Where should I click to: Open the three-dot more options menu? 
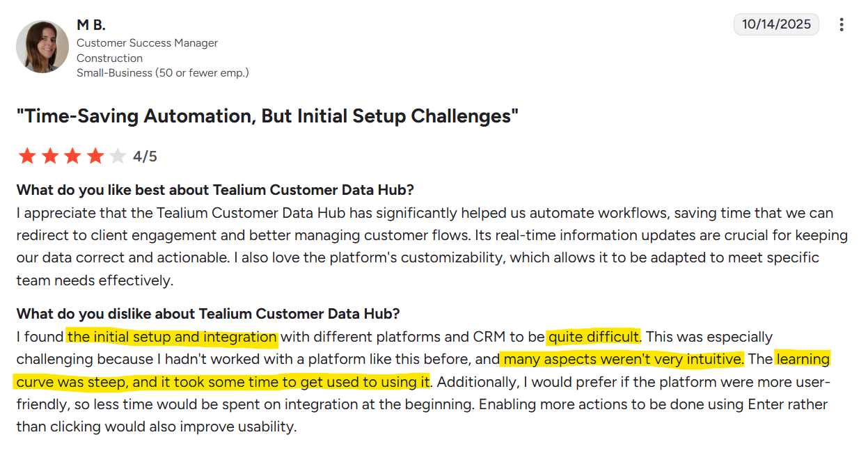[x=842, y=25]
